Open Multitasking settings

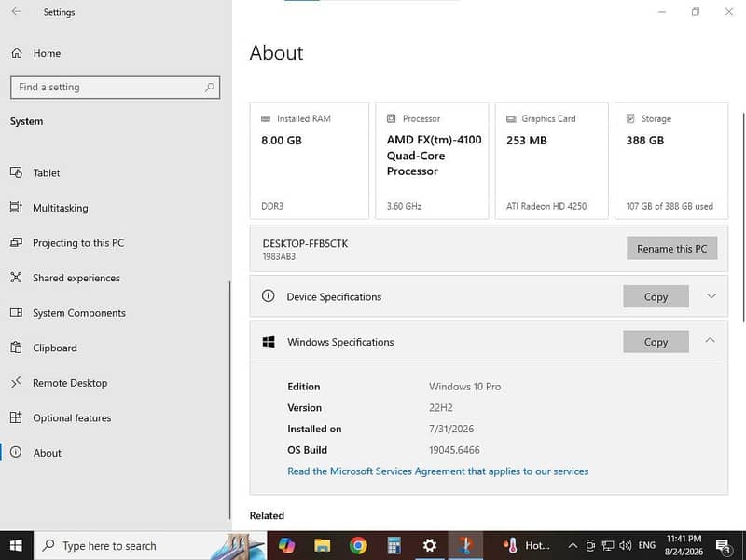61,208
